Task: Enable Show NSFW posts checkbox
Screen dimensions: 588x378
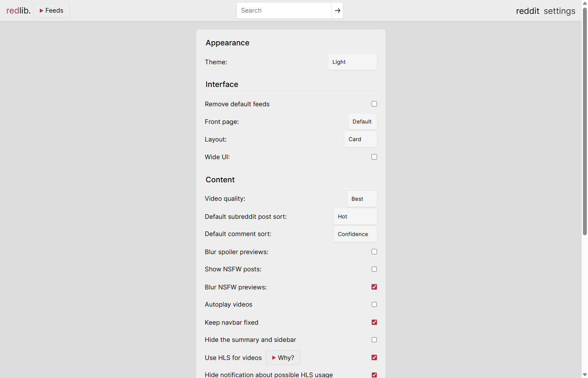Action: (x=374, y=269)
